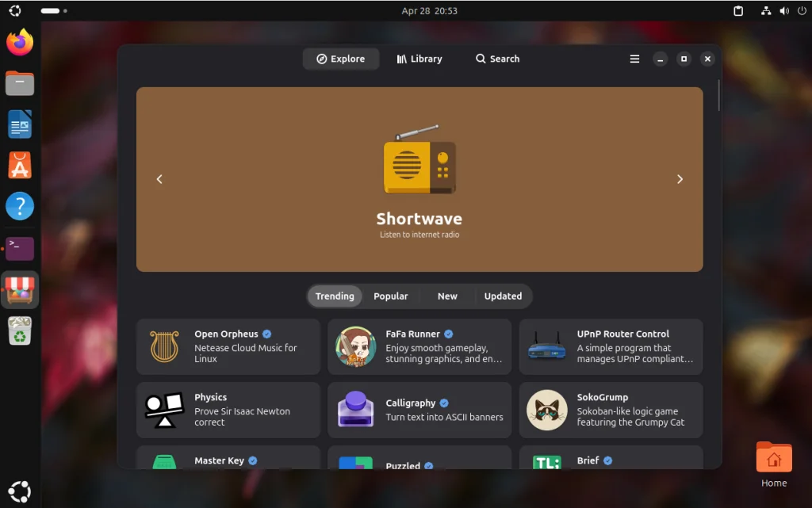Show the next featured app

click(x=680, y=179)
